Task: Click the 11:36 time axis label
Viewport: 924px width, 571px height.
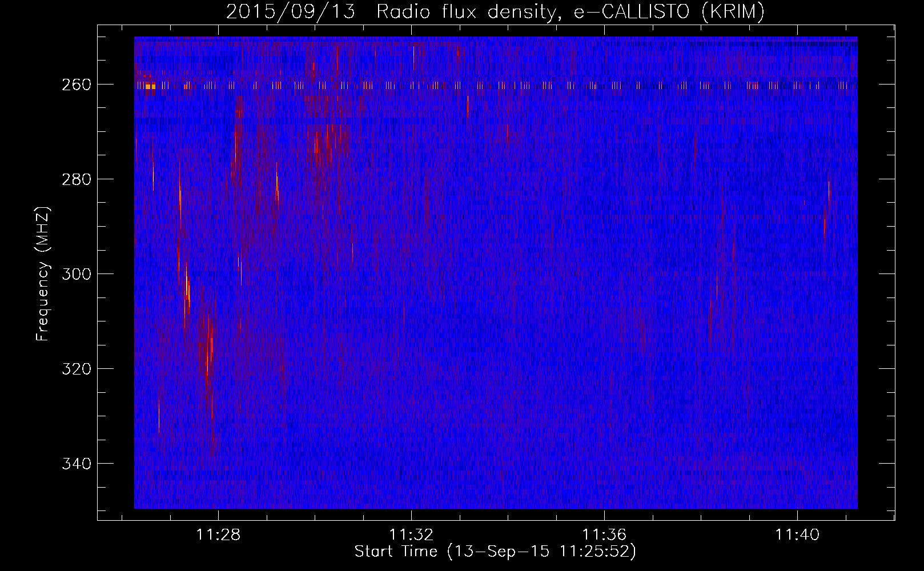Action: tap(604, 535)
